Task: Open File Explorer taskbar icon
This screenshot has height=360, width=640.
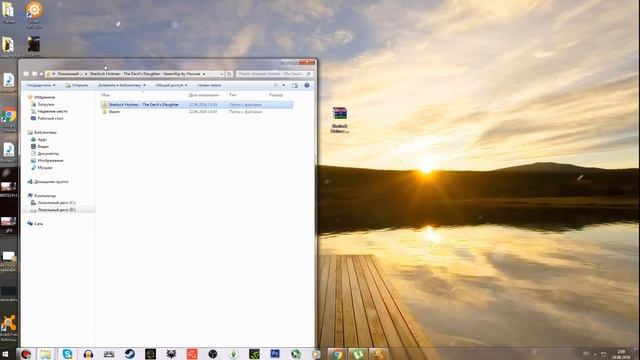Action: click(x=45, y=354)
